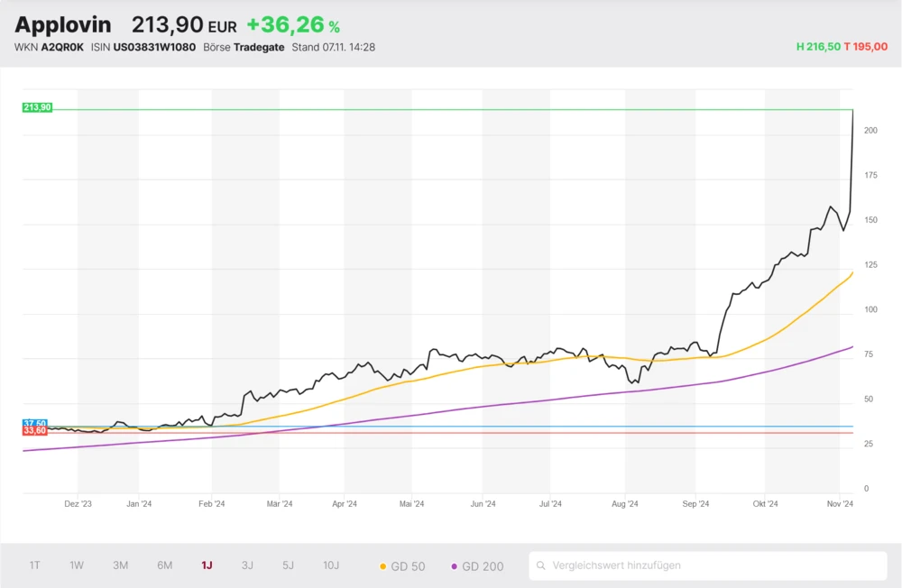
Task: Click the magnifier icon in the comparison search
Action: [x=541, y=565]
